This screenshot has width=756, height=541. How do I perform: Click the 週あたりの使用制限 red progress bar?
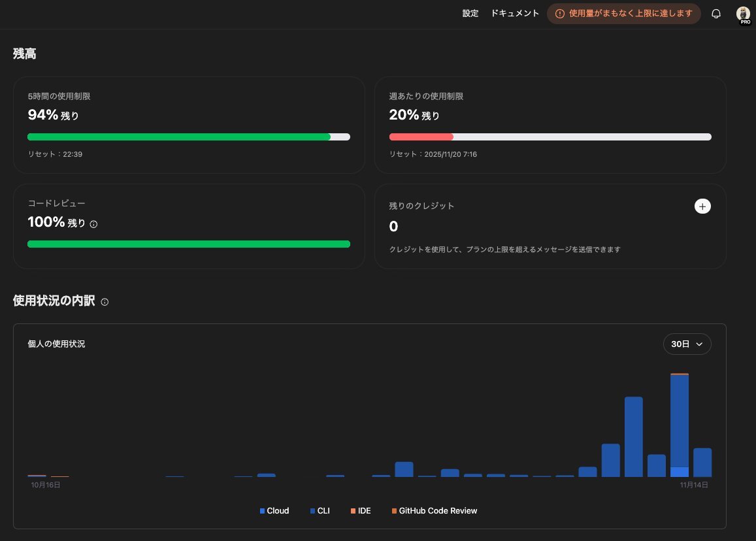tap(550, 137)
